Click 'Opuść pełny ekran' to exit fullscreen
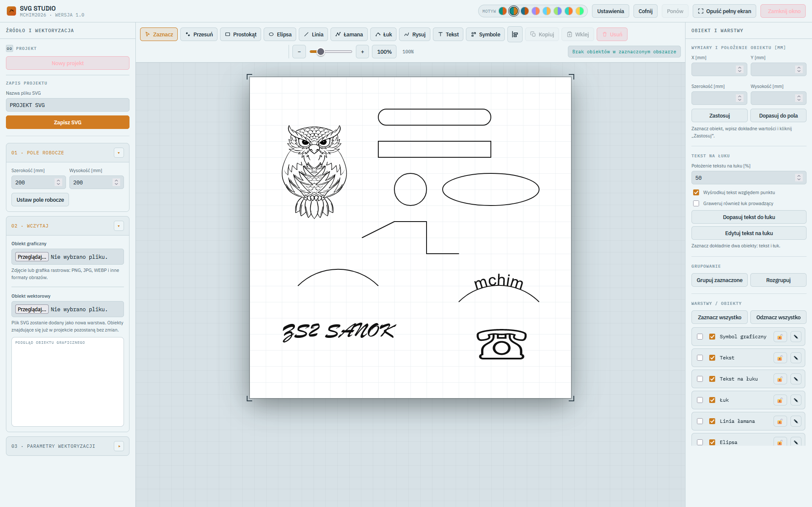 [724, 11]
